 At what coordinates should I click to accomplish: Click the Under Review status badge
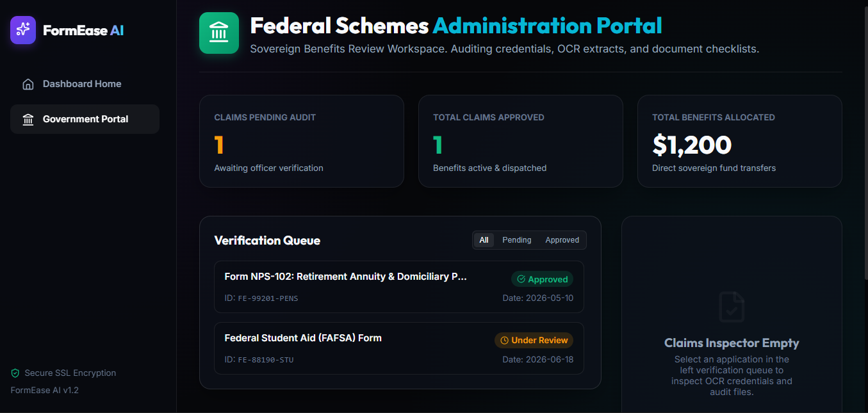click(x=534, y=341)
